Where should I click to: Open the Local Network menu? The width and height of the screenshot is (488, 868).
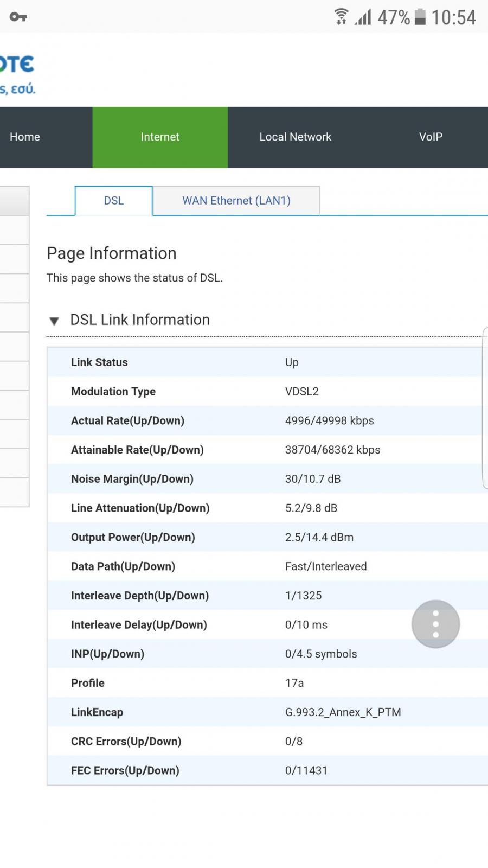click(x=295, y=137)
